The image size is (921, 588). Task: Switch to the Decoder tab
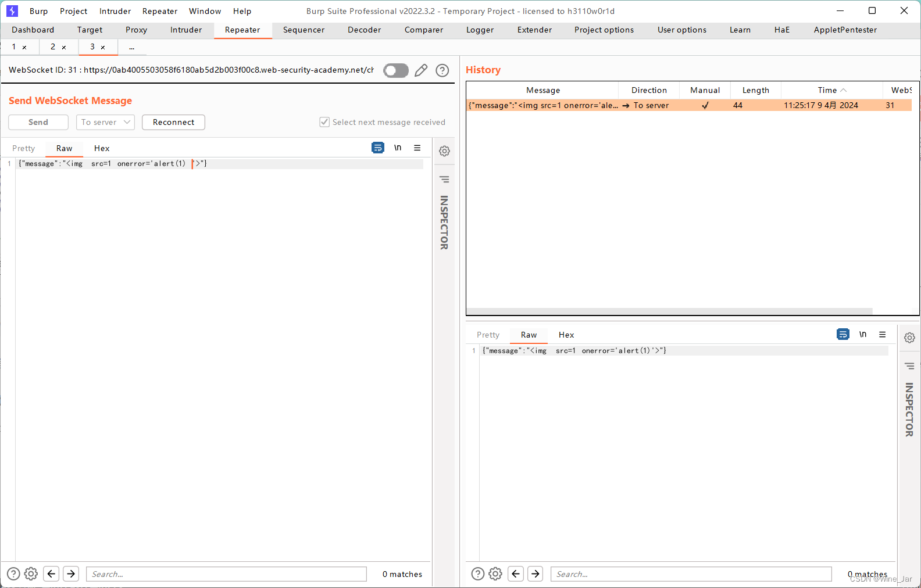tap(365, 30)
